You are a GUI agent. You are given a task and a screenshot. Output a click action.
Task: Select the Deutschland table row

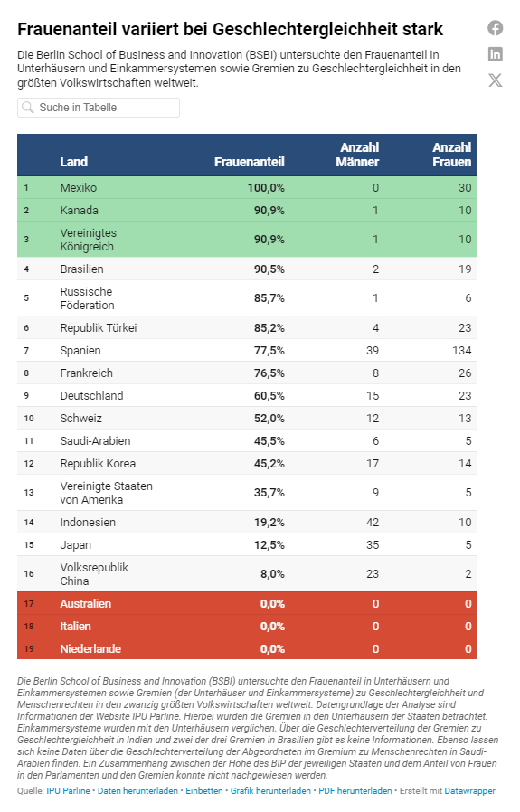247,396
